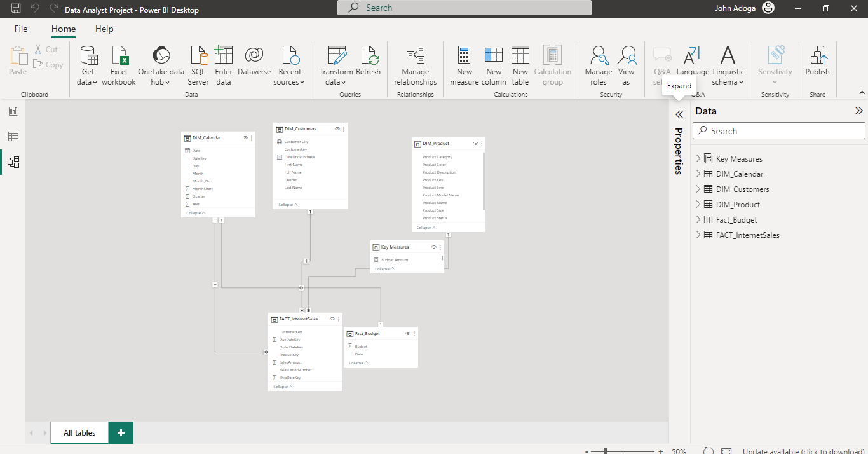Expand Fact_Budget in Data pane

[698, 220]
